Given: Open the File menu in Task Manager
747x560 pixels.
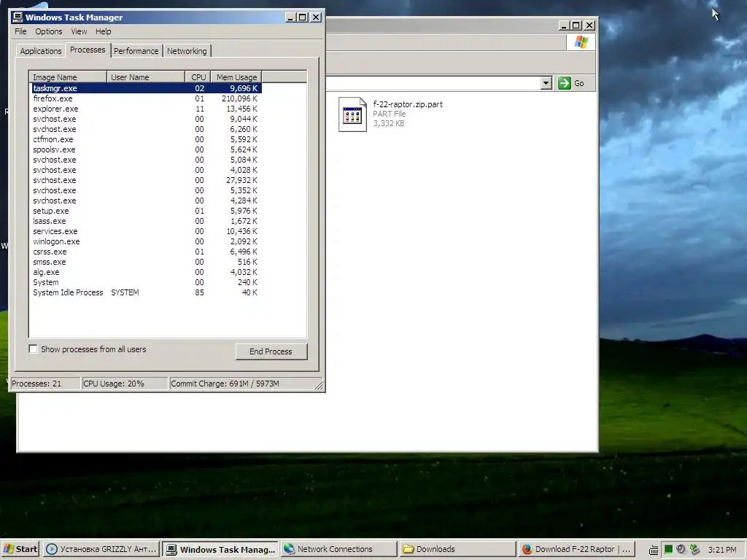Looking at the screenshot, I should click(x=20, y=31).
